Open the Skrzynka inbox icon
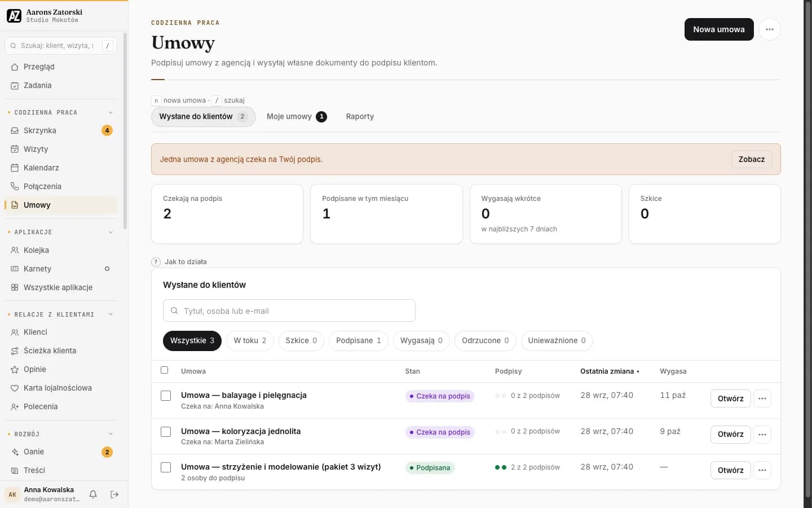The image size is (812, 508). click(15, 130)
